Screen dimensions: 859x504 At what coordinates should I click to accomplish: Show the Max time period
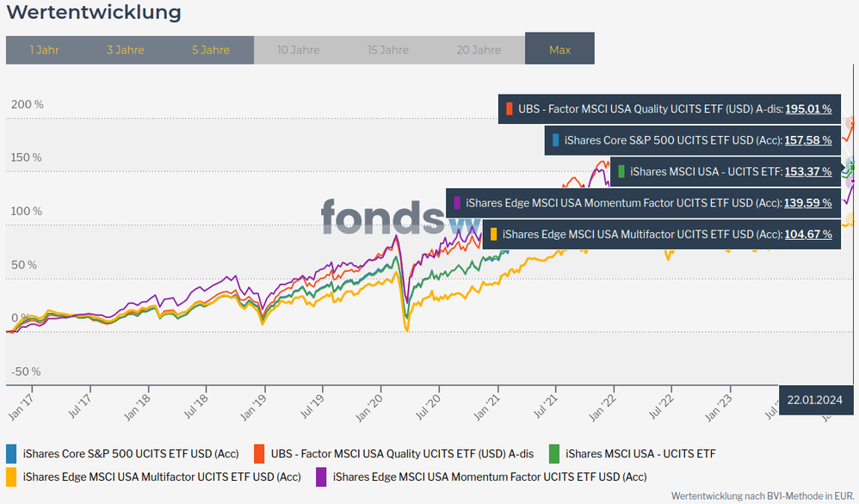[559, 50]
